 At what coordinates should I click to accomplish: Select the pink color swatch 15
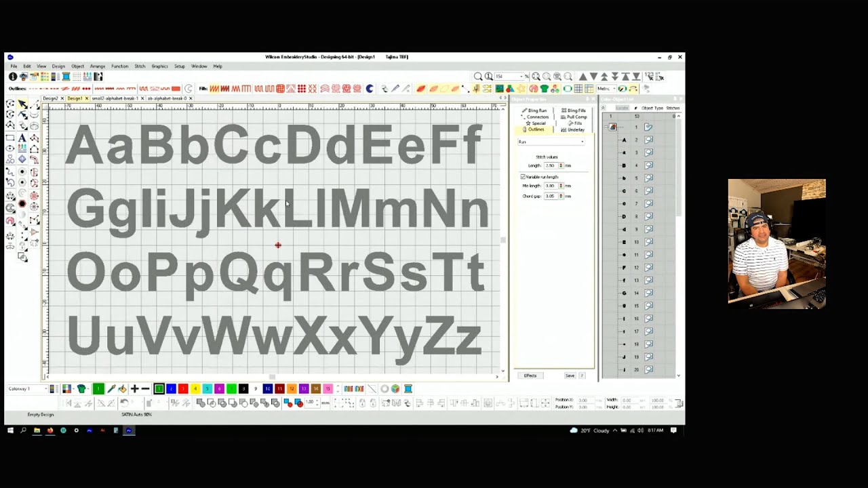(327, 388)
